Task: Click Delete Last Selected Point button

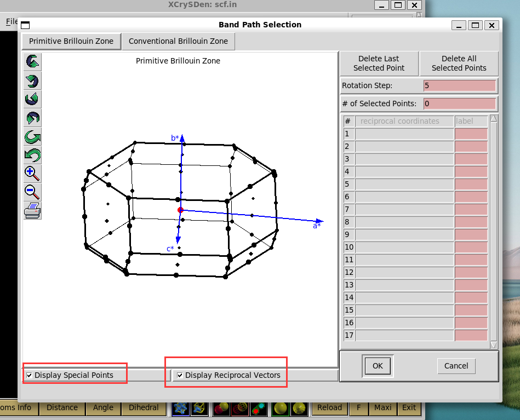Action: tap(379, 64)
